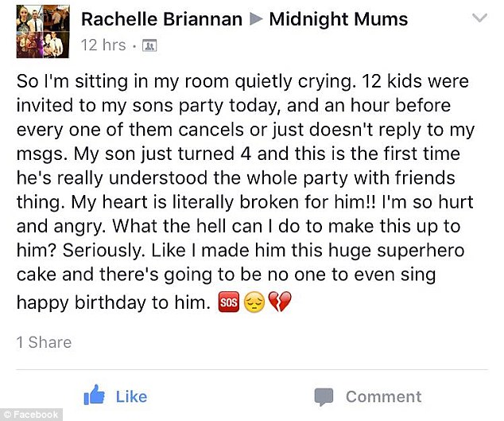
Task: Click the broken heart emoji
Action: [279, 302]
